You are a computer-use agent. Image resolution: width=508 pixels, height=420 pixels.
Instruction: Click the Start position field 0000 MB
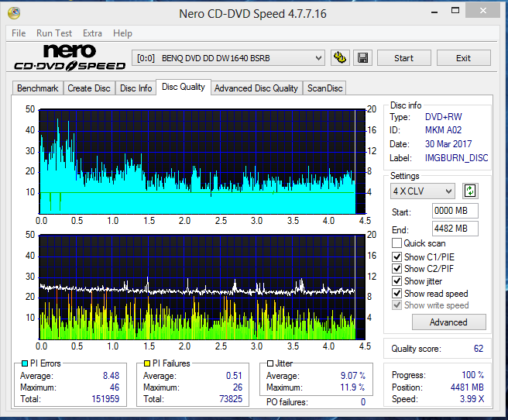[x=455, y=211]
